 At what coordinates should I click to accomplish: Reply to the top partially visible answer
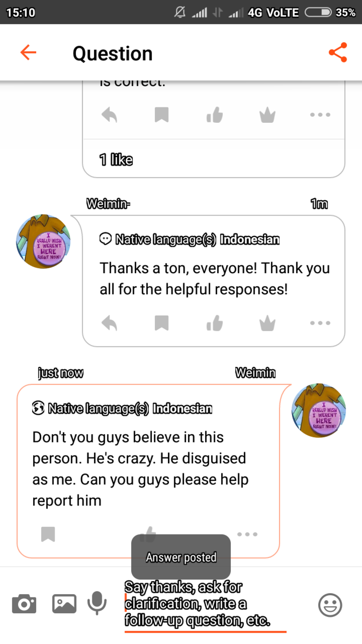coord(110,115)
